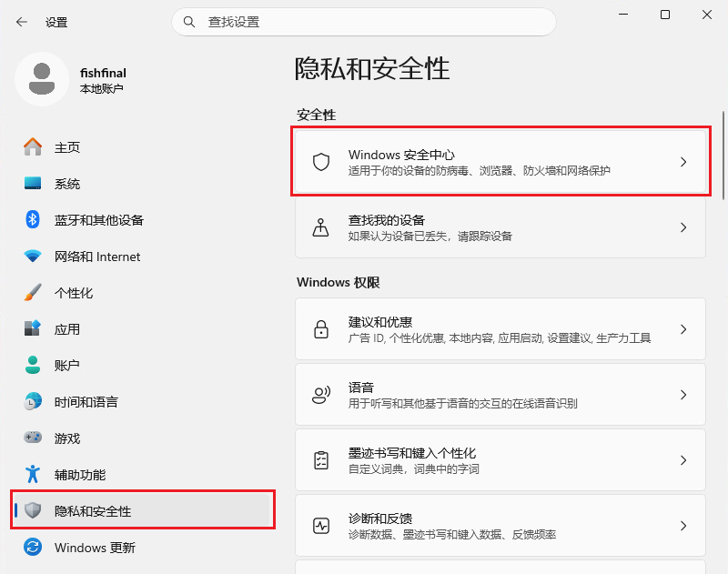728x574 pixels.
Task: Open the 个性化 sidebar label
Action: [74, 293]
